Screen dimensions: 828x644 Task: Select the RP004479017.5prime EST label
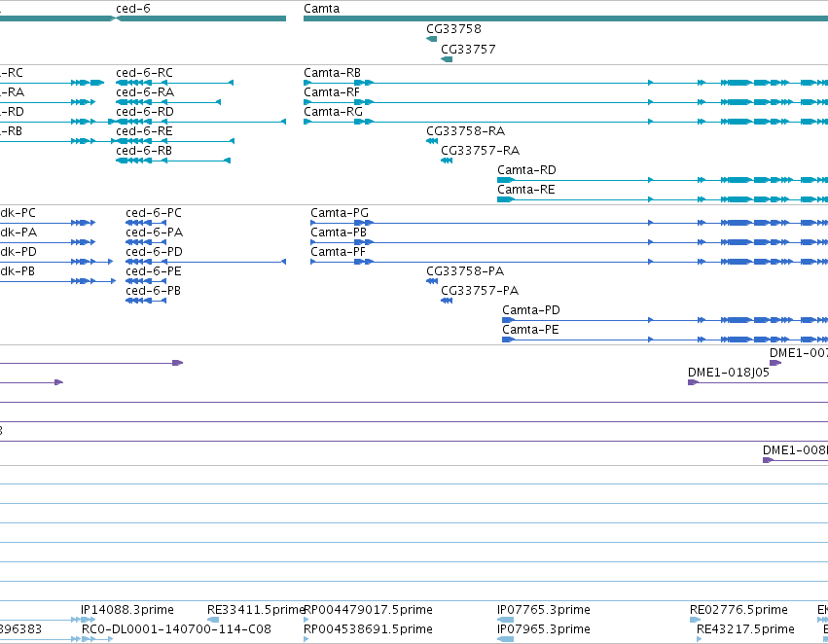point(368,610)
